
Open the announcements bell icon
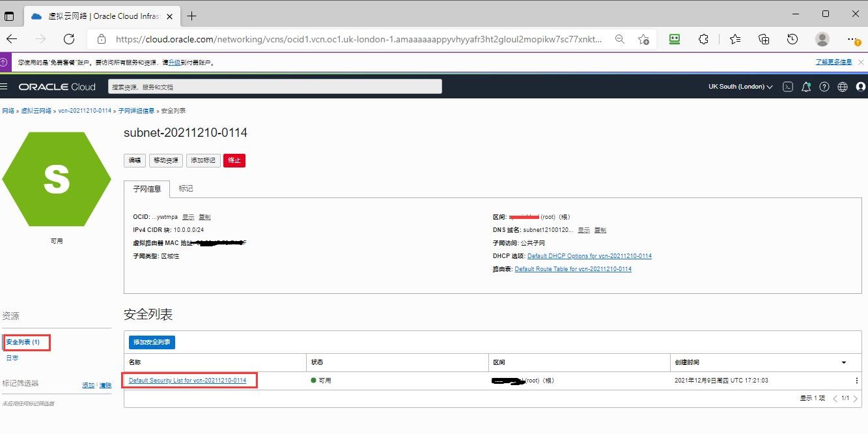point(806,87)
